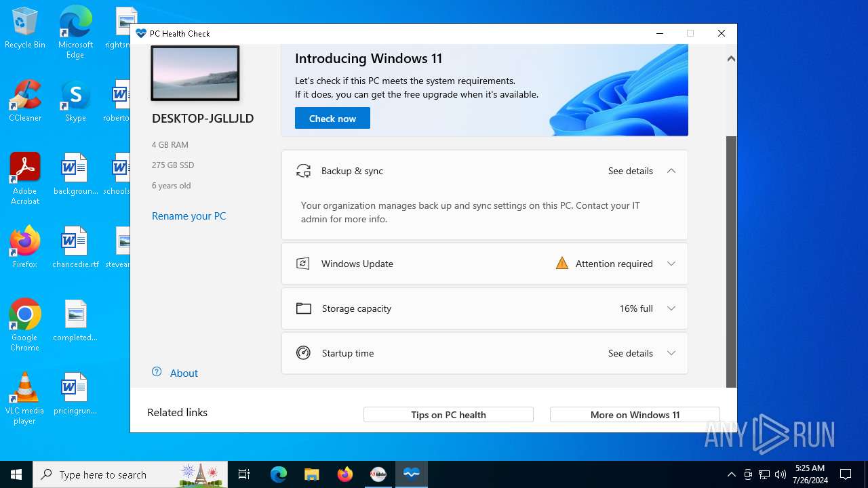Open Skype desktop shortcut
868x488 pixels.
point(75,101)
